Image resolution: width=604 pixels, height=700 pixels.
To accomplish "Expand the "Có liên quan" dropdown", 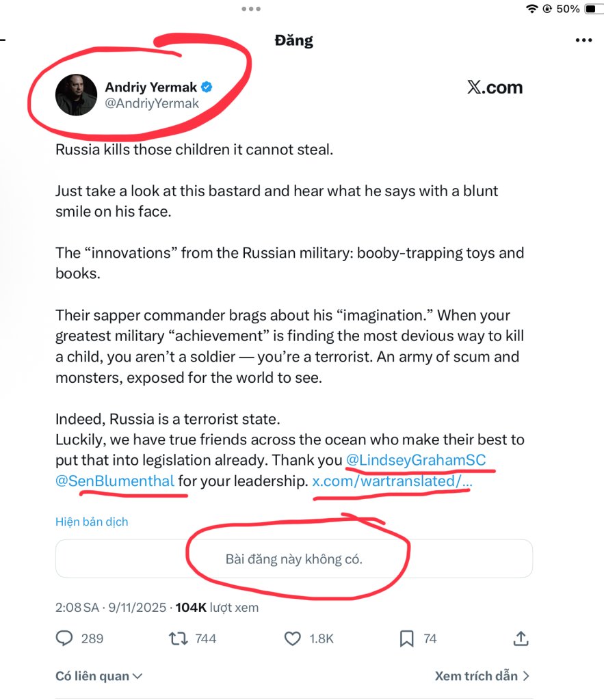I will pyautogui.click(x=99, y=676).
